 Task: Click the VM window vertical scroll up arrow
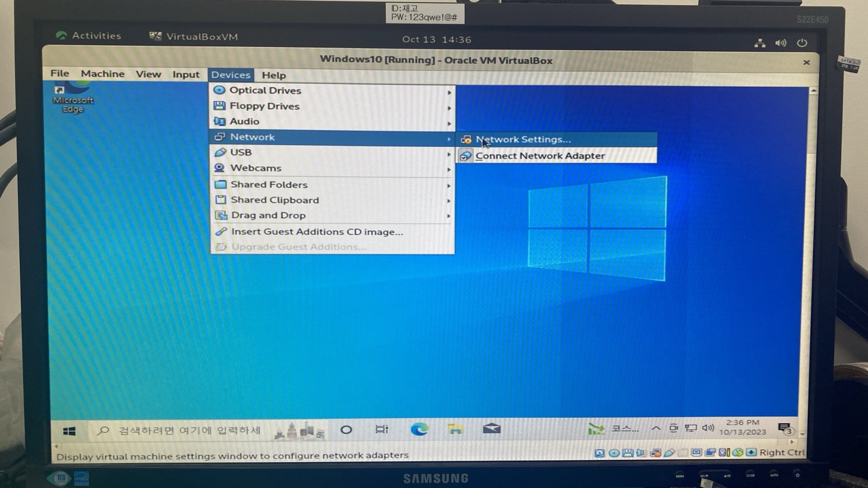pyautogui.click(x=813, y=90)
